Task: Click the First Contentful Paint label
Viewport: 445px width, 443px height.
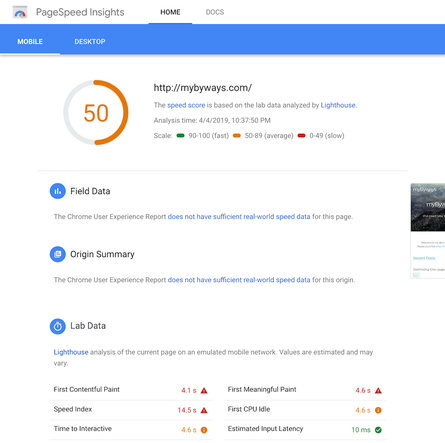Action: pyautogui.click(x=87, y=389)
